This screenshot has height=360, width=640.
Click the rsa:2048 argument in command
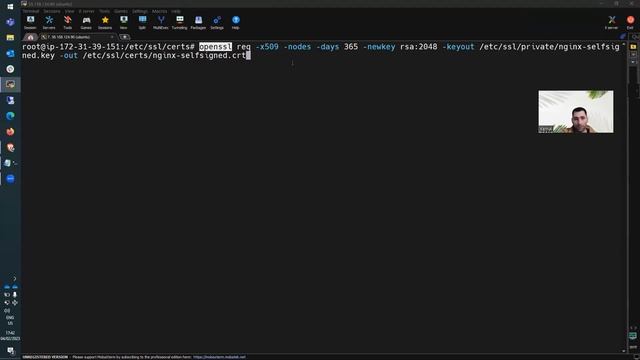pos(418,47)
